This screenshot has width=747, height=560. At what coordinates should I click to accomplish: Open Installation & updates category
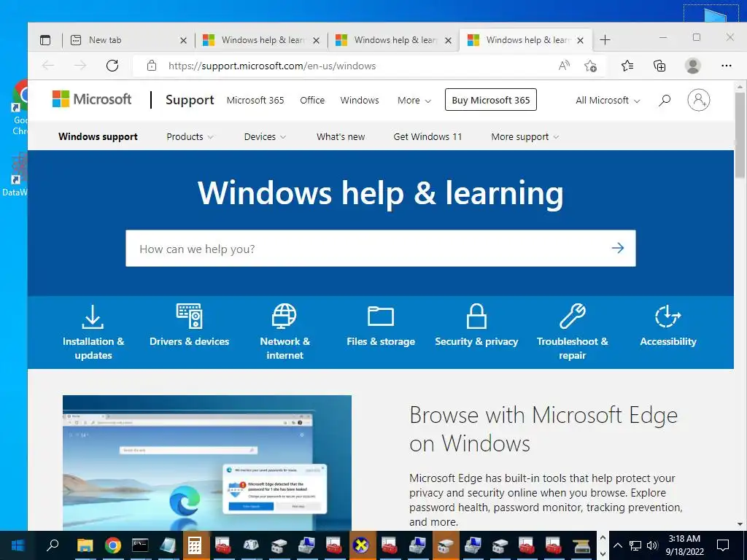93,332
